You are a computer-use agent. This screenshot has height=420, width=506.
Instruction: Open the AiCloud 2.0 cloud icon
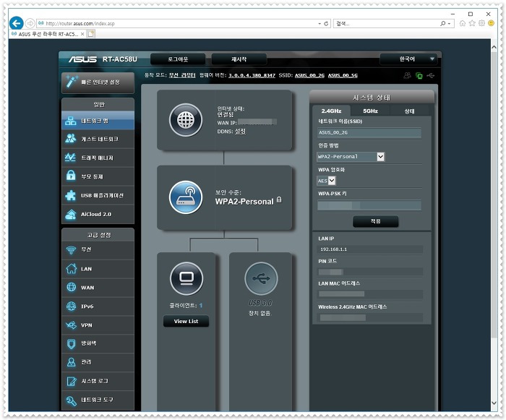(x=71, y=215)
